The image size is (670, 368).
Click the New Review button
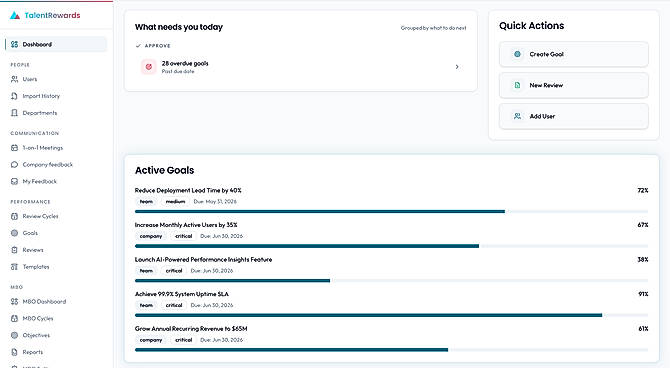pos(573,85)
